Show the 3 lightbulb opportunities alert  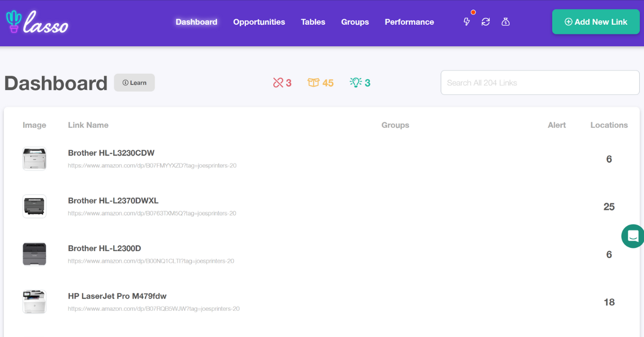point(360,83)
